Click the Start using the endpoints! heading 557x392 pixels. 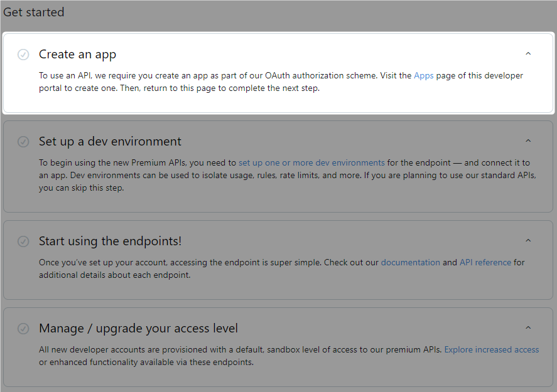pyautogui.click(x=110, y=241)
